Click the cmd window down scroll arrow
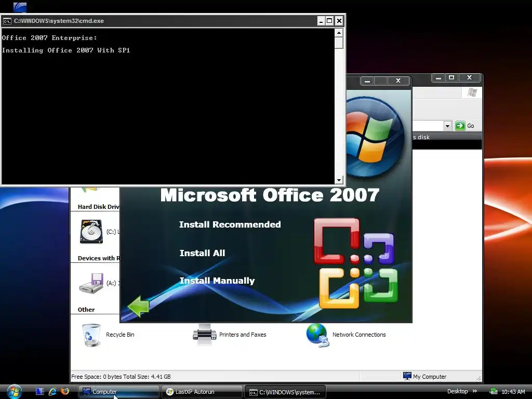The image size is (532, 399). tap(339, 180)
